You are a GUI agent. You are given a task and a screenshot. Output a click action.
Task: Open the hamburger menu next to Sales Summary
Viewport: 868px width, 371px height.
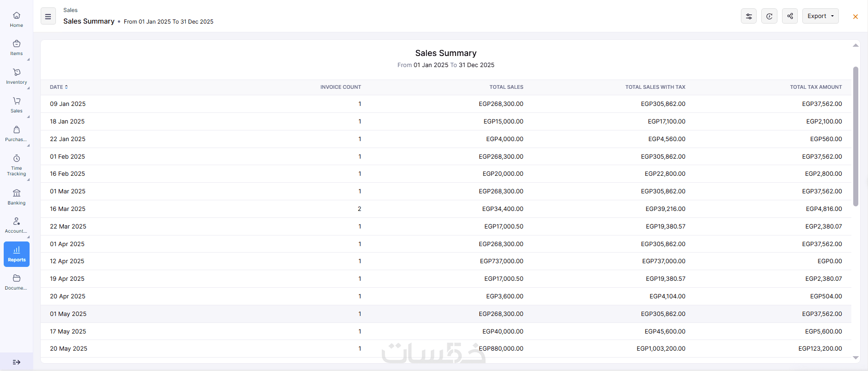(48, 16)
